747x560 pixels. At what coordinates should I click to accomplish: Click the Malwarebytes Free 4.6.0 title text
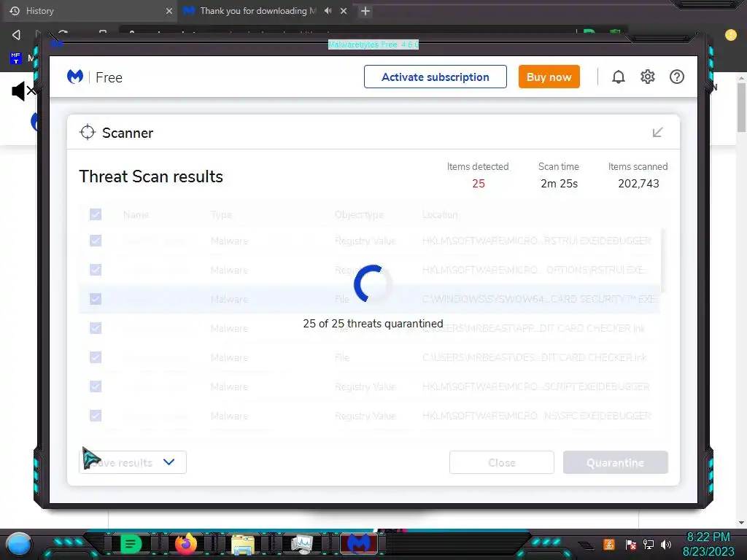coord(373,44)
